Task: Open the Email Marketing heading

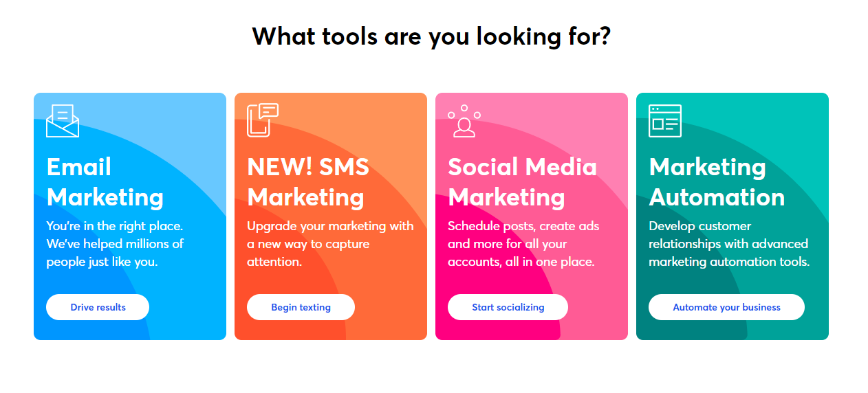Action: click(105, 182)
